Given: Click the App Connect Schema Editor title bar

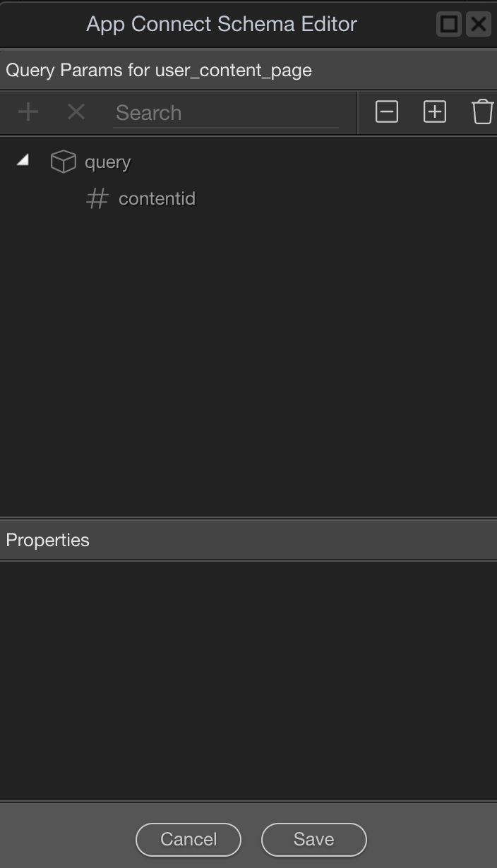Looking at the screenshot, I should [222, 24].
